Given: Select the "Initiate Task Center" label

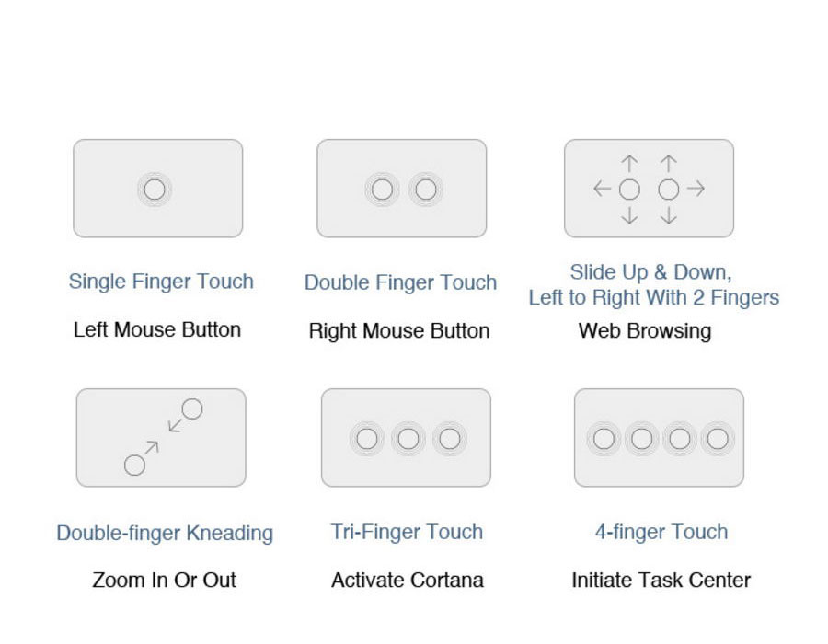Looking at the screenshot, I should [661, 580].
